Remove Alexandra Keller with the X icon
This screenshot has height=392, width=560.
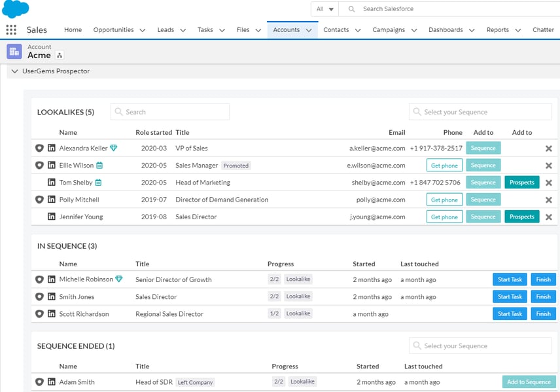[549, 149]
